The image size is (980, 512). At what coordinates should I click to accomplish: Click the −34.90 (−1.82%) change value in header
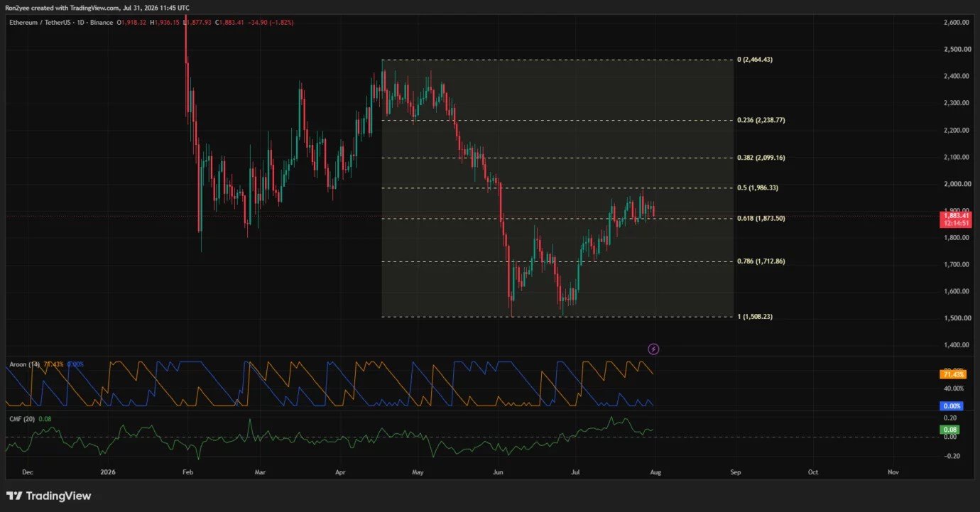click(272, 23)
